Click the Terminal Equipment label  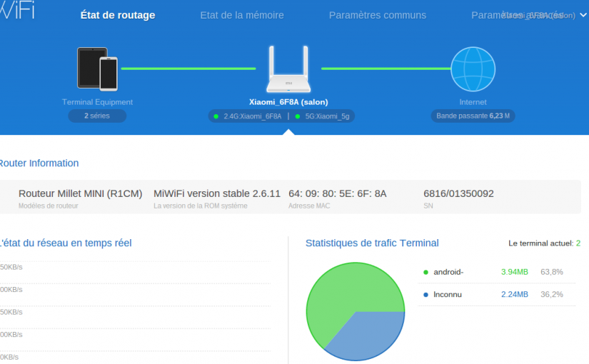pyautogui.click(x=97, y=102)
